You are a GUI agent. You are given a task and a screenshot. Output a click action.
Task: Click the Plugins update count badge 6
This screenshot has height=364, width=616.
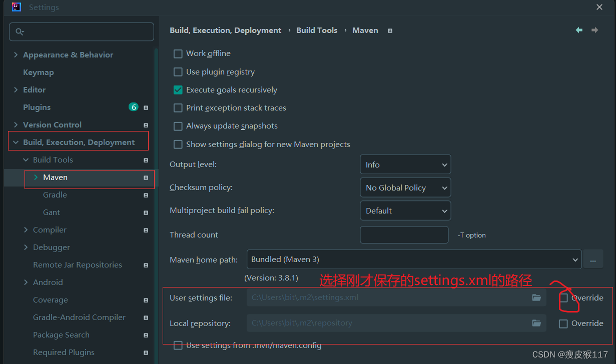click(x=133, y=107)
